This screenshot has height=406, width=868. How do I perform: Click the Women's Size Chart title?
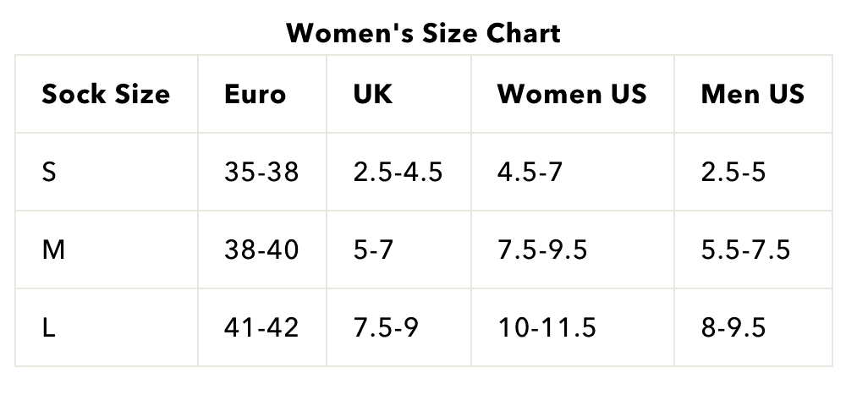click(x=423, y=33)
